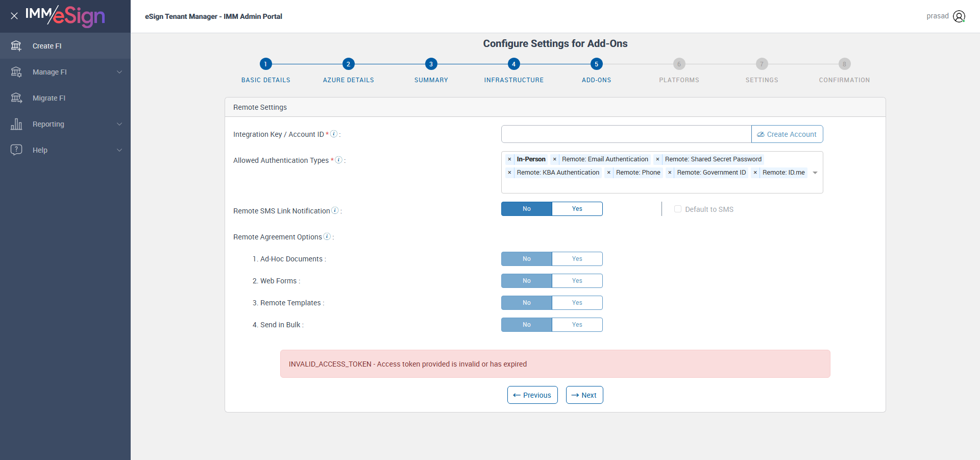Image resolution: width=980 pixels, height=460 pixels.
Task: Remove Remote: Phone tag
Action: point(608,173)
